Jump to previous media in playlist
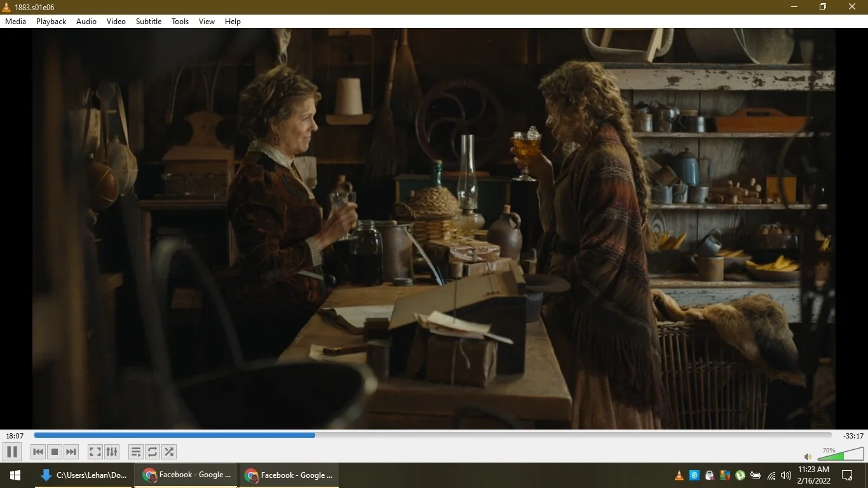The image size is (868, 488). pyautogui.click(x=38, y=452)
